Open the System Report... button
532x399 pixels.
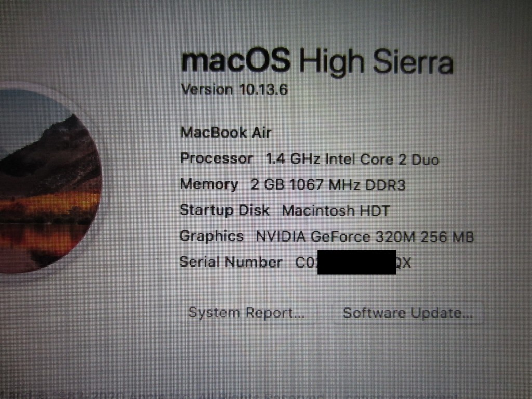pos(247,313)
